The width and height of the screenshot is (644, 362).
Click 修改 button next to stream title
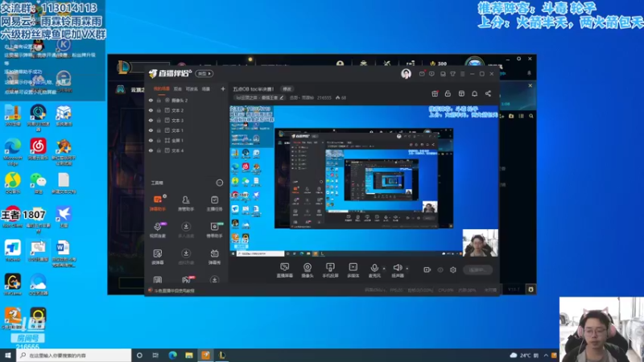pyautogui.click(x=287, y=89)
